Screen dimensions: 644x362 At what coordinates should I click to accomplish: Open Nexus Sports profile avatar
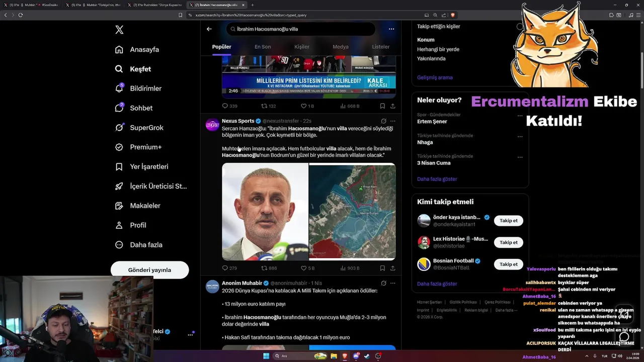[x=212, y=125]
